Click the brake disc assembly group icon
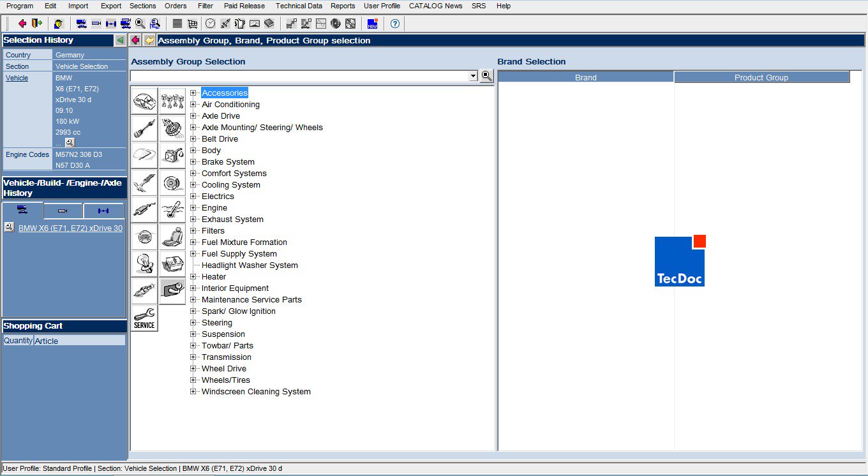This screenshot has height=476, width=868. pyautogui.click(x=172, y=182)
